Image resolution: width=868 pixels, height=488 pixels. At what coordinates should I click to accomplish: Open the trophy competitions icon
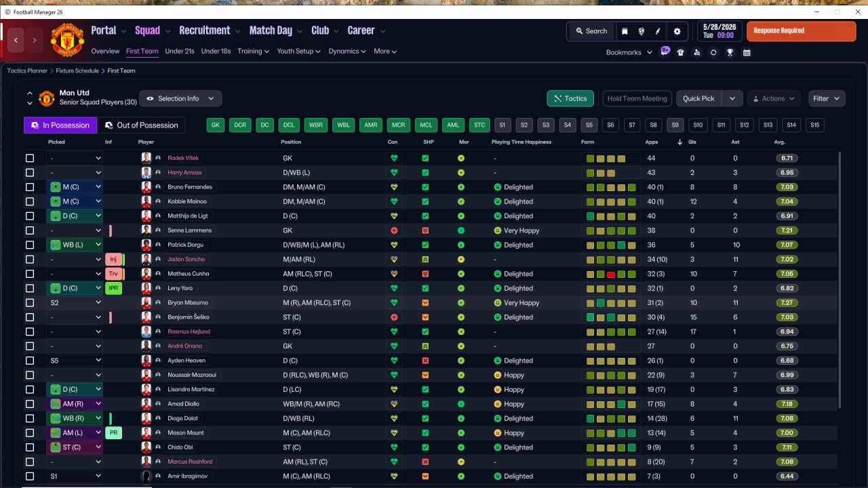pos(730,52)
